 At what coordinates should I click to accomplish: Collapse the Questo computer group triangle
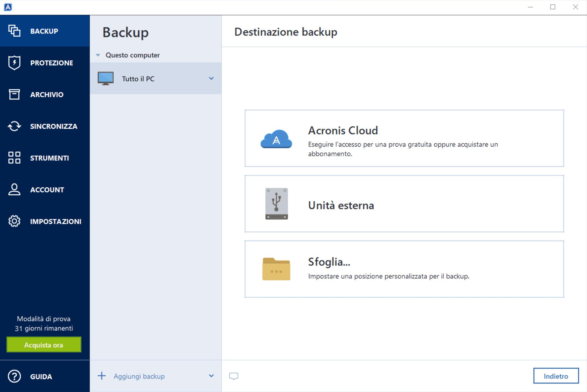click(98, 55)
